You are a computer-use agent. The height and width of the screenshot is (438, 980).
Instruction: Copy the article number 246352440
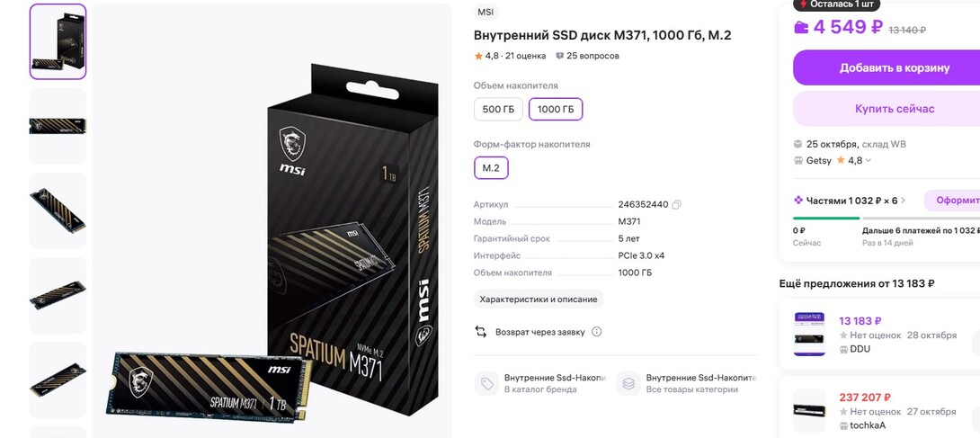click(x=677, y=204)
